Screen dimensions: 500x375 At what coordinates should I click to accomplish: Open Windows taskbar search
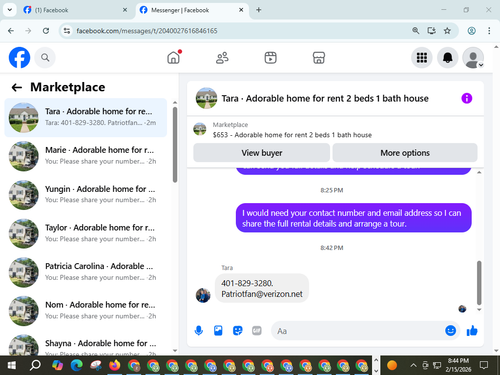[35, 365]
